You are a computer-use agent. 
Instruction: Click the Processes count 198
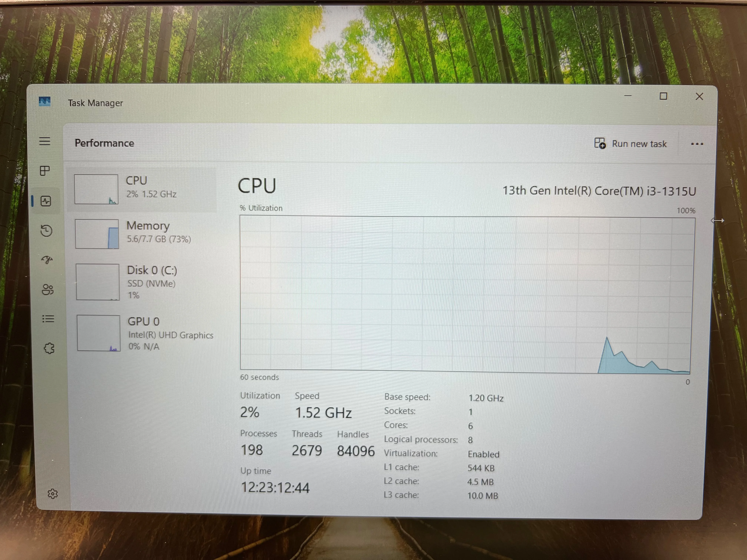pos(252,450)
